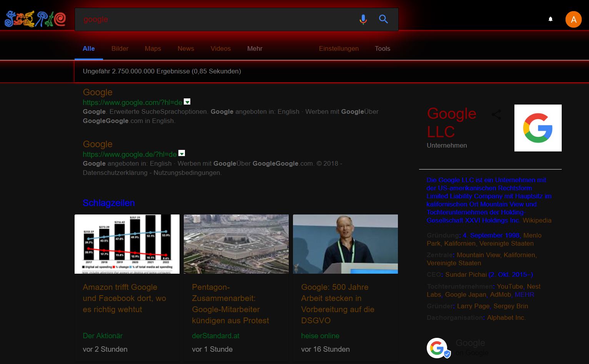The height and width of the screenshot is (364, 589).
Task: Click the Unternehmen subtitle
Action: point(447,145)
